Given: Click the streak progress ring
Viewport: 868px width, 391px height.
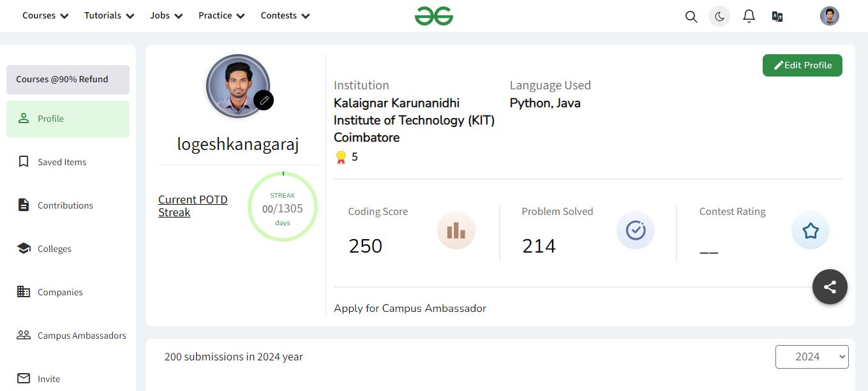Looking at the screenshot, I should pos(283,207).
